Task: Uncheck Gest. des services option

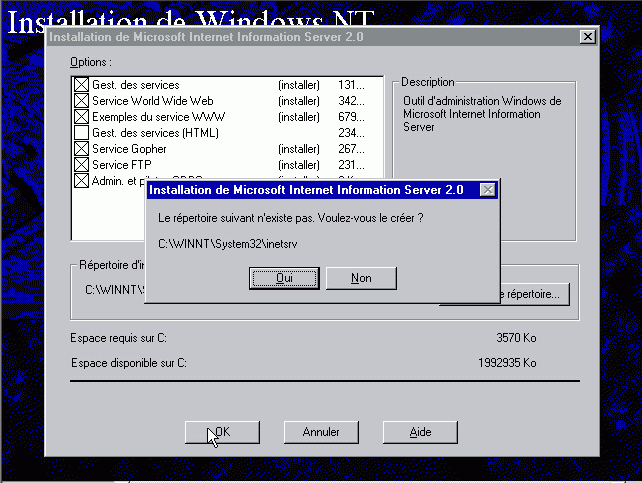Action: (x=81, y=85)
